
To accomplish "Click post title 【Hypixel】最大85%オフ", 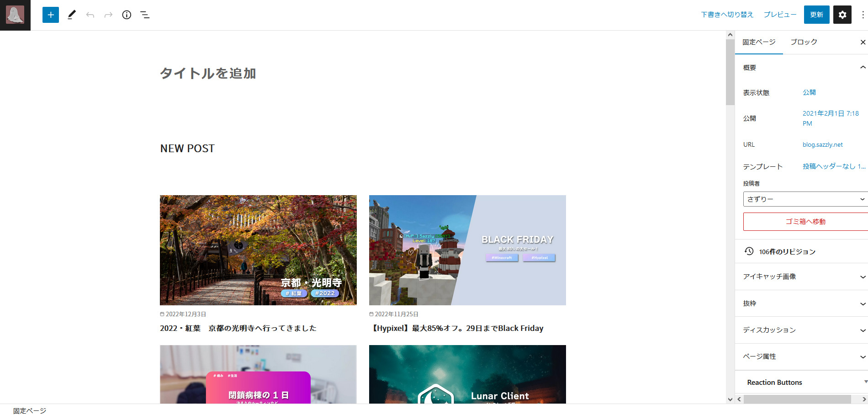I will click(x=456, y=328).
